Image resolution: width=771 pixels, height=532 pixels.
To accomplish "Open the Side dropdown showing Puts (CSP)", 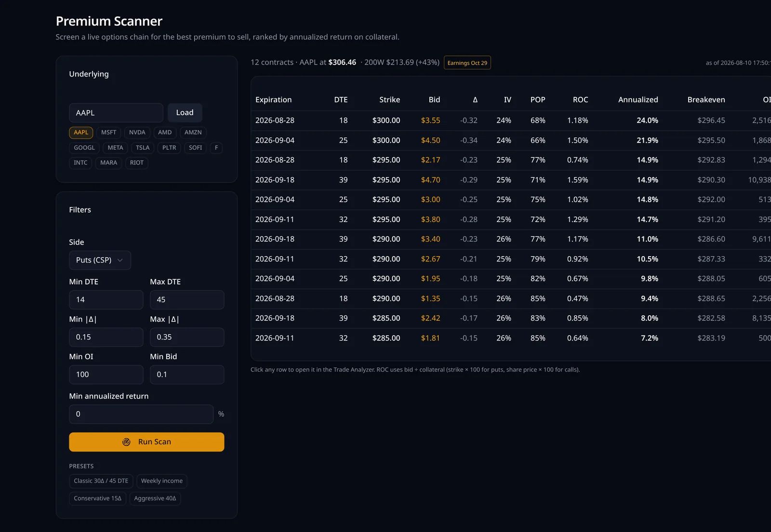I will [x=100, y=260].
